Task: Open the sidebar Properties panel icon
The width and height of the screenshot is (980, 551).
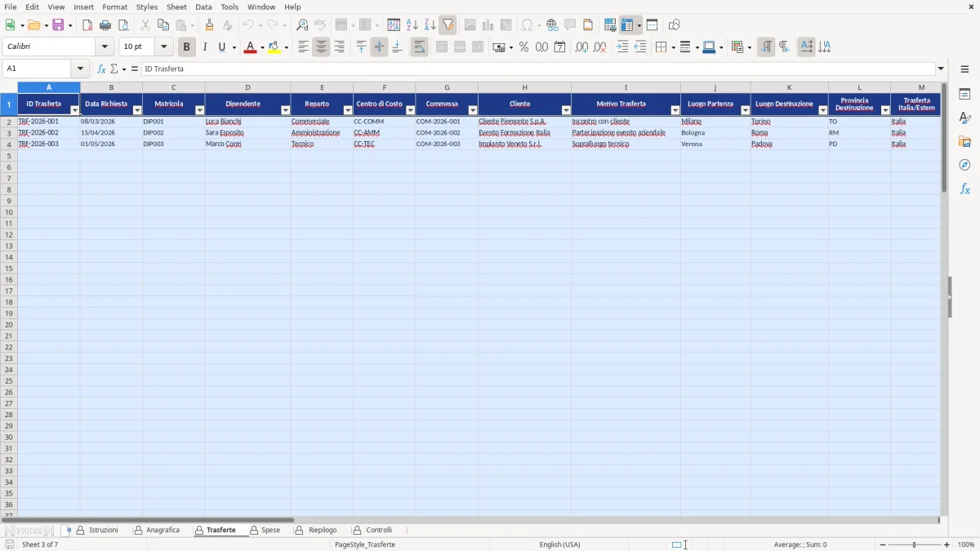Action: (x=964, y=95)
